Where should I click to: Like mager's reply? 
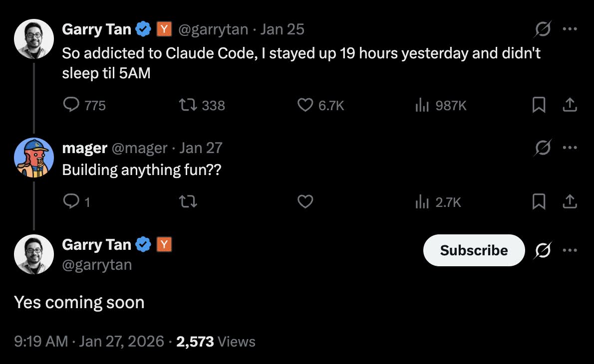pos(305,201)
